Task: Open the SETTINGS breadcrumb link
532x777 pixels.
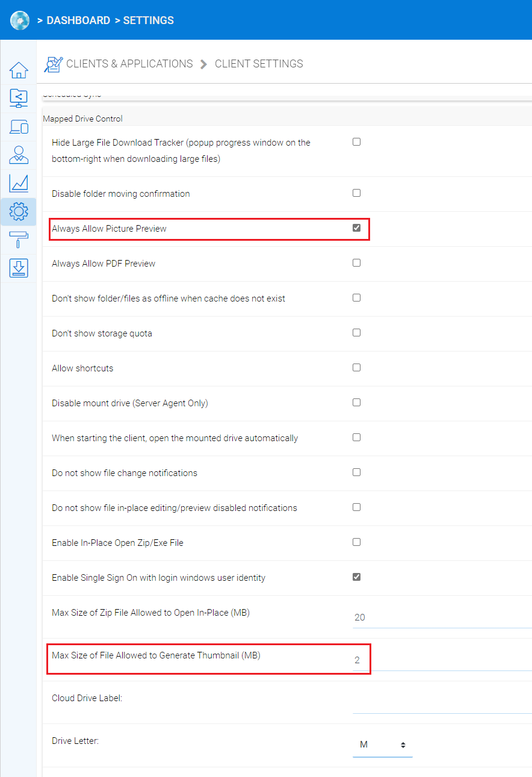Action: (x=148, y=20)
